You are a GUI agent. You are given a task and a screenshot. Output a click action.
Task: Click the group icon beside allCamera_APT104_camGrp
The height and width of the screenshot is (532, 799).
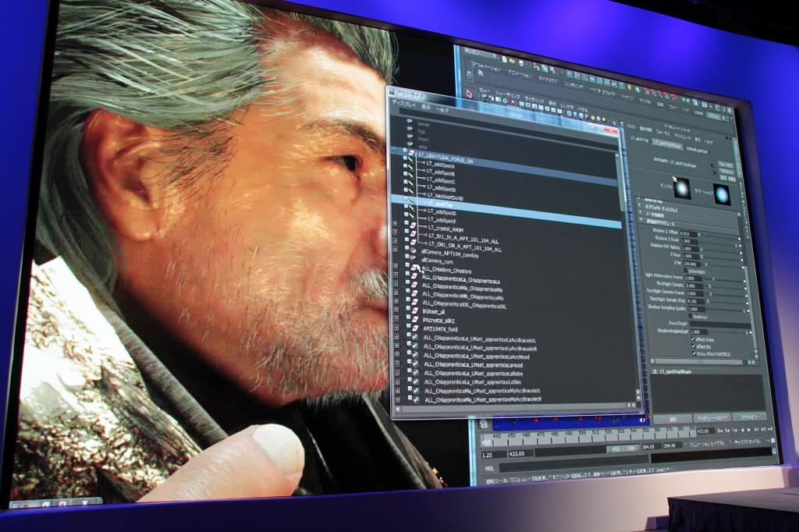(414, 250)
